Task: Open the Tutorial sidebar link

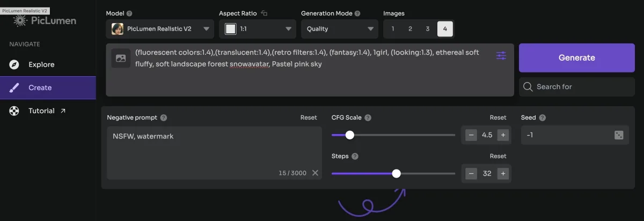Action: tap(41, 110)
